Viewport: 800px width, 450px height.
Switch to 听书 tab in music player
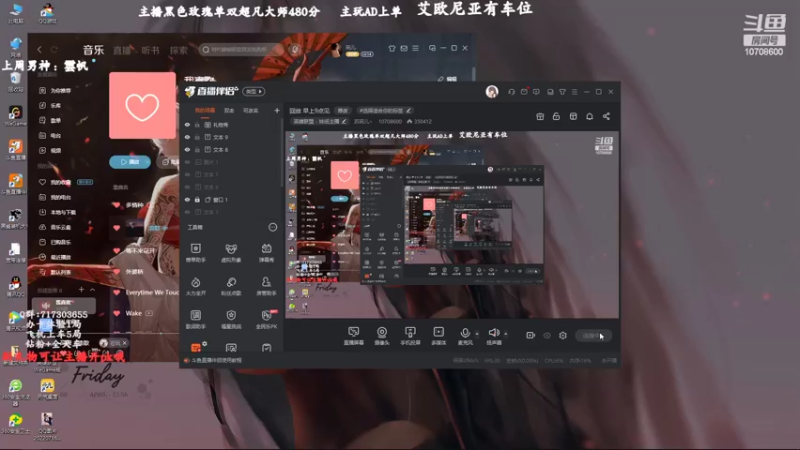pyautogui.click(x=151, y=50)
